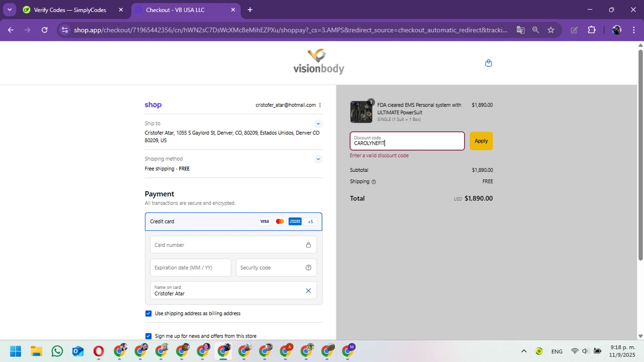The height and width of the screenshot is (362, 644).
Task: Click the Amex card icon
Action: coord(295,222)
